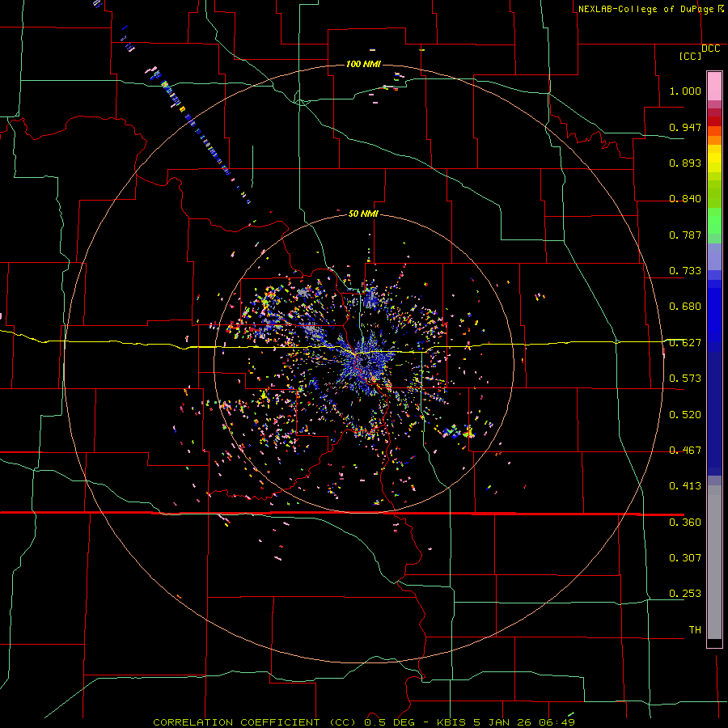Click the gray low-value color bar segment
The width and height of the screenshot is (728, 728).
click(714, 562)
